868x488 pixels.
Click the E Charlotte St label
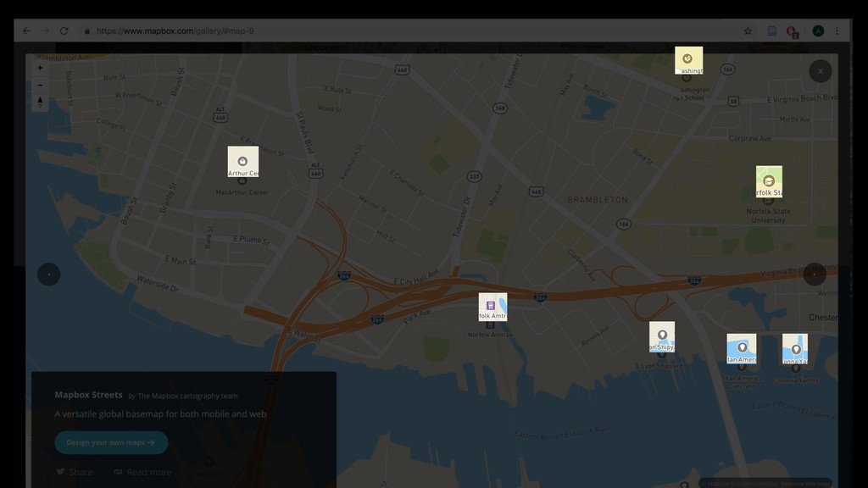407,183
